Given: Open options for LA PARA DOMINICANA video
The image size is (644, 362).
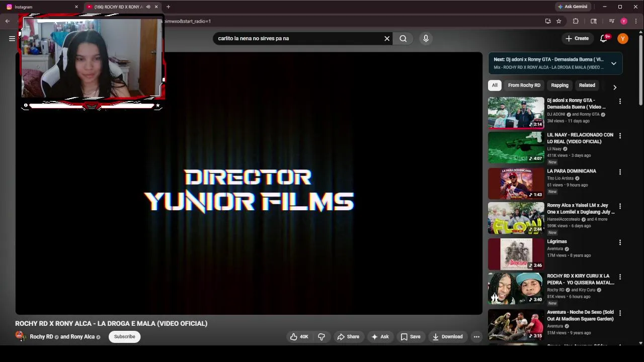Looking at the screenshot, I should pyautogui.click(x=620, y=172).
